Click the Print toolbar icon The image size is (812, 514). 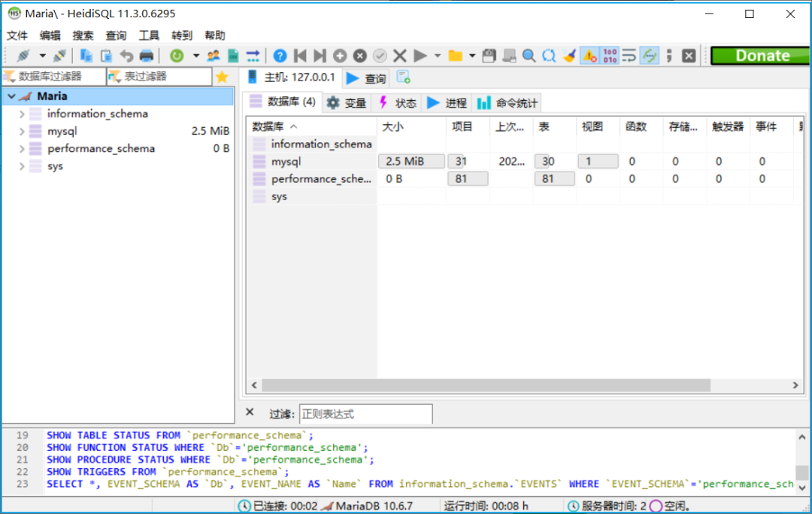click(147, 56)
